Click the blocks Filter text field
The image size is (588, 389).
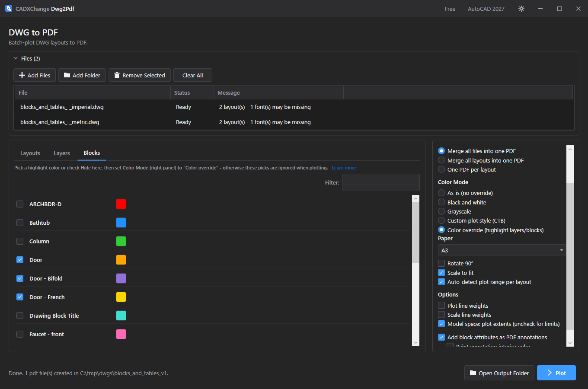pos(381,182)
